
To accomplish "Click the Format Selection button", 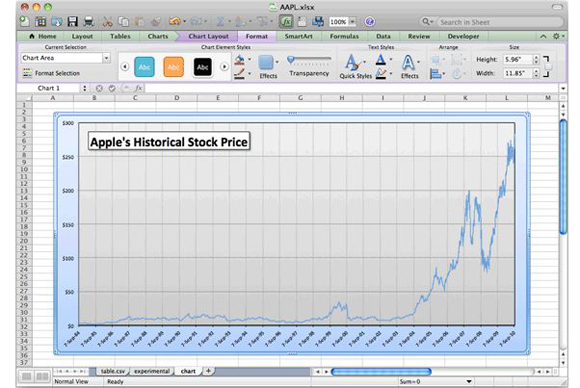I will [x=51, y=73].
